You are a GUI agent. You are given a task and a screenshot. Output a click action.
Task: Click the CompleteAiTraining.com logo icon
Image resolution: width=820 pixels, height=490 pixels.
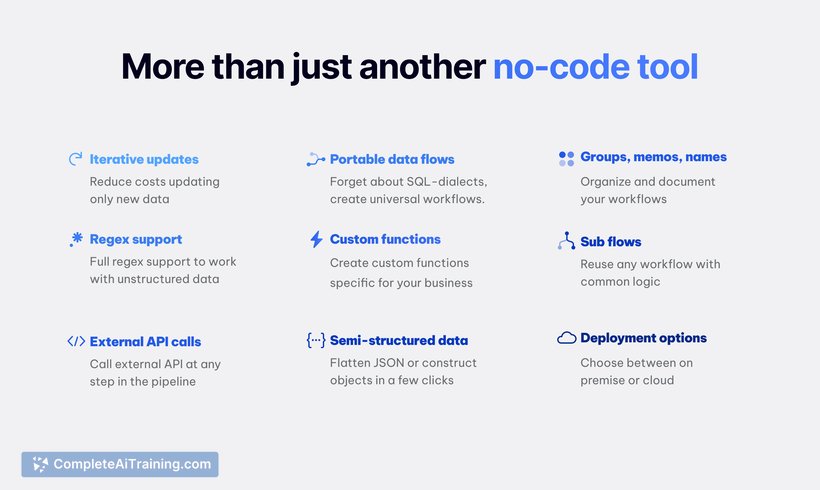click(40, 464)
